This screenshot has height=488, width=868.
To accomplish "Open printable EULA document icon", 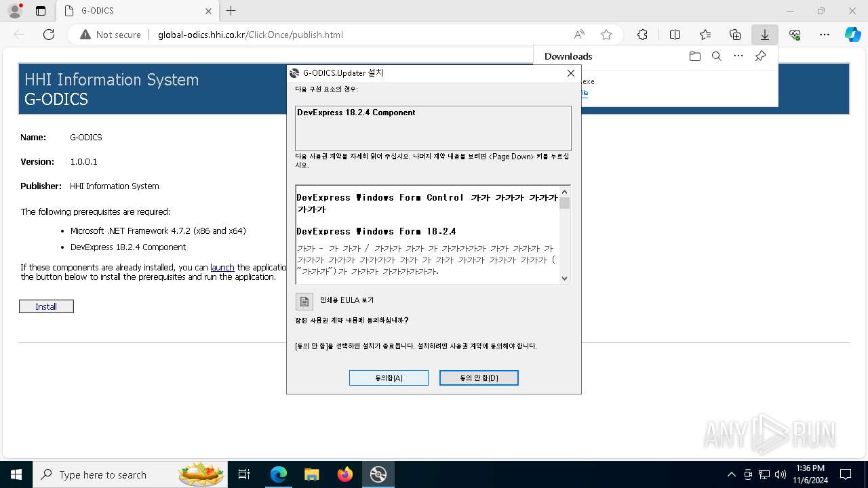I will pyautogui.click(x=304, y=301).
